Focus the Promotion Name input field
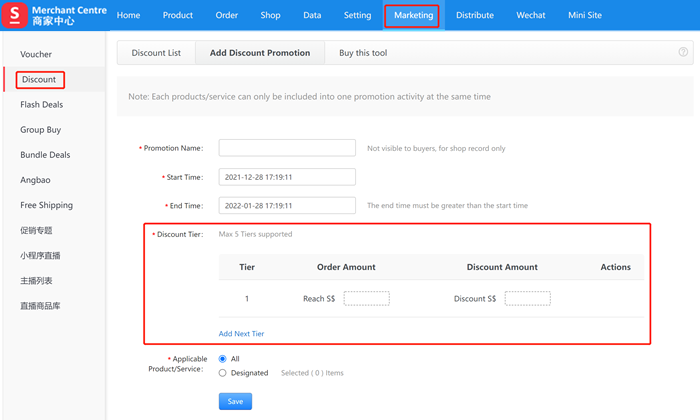The height and width of the screenshot is (420, 700). point(287,148)
